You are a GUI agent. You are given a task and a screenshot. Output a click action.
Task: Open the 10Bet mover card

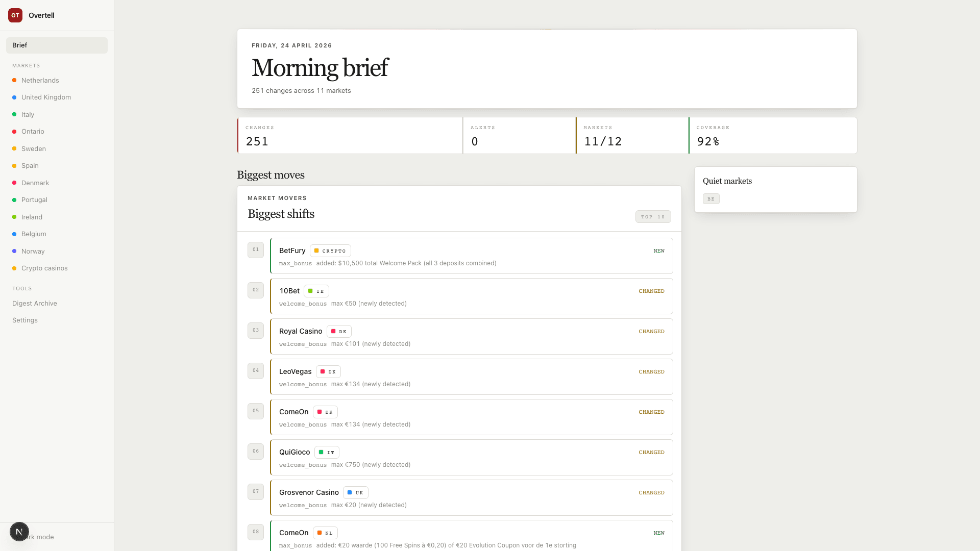471,296
